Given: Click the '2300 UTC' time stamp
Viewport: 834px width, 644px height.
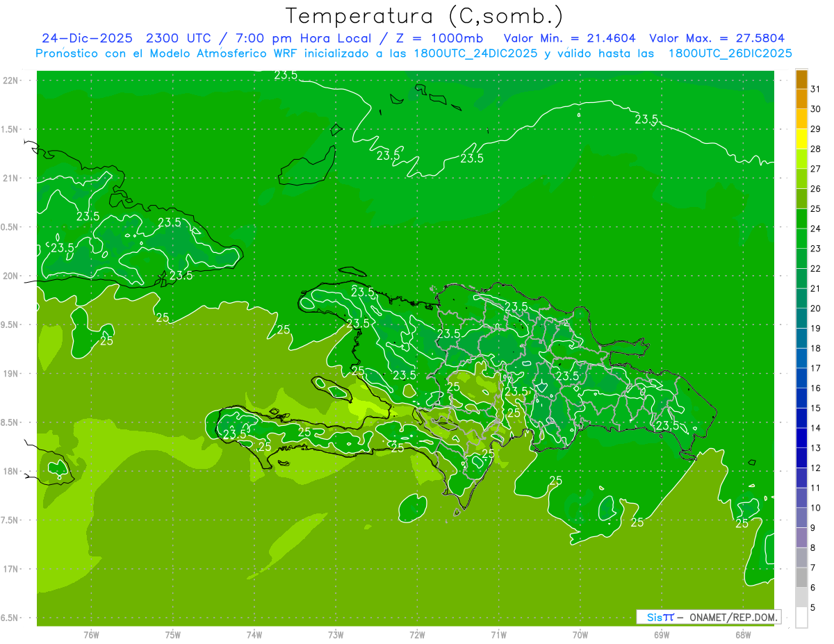Looking at the screenshot, I should point(178,38).
